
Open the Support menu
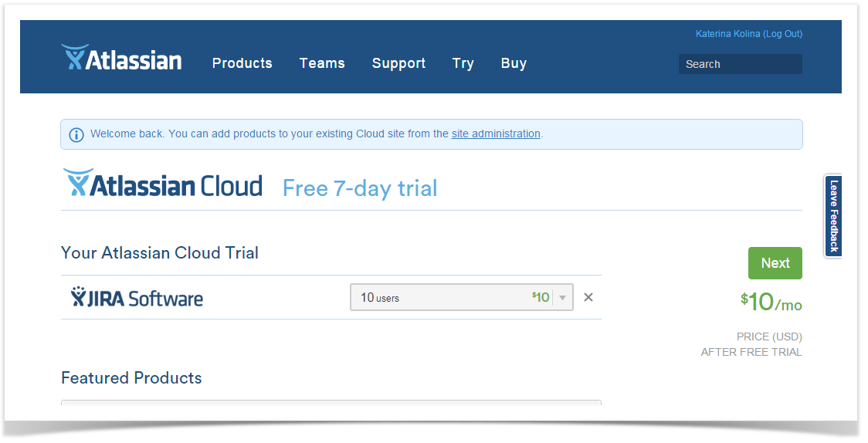point(398,63)
